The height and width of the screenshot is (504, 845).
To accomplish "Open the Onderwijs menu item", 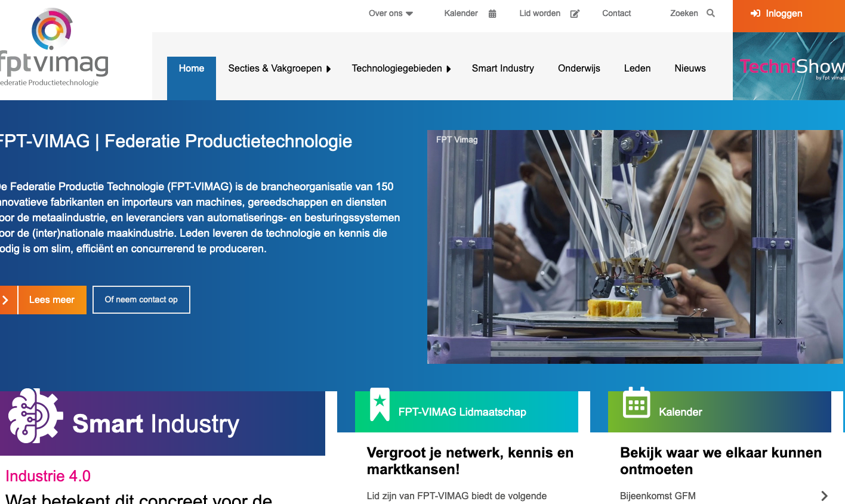I will (579, 69).
